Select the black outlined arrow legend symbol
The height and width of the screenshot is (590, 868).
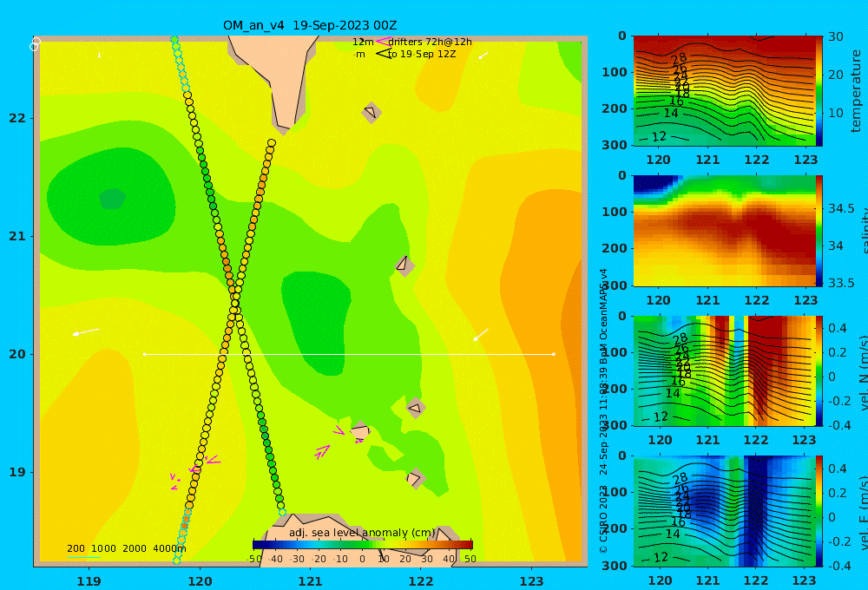(x=384, y=54)
